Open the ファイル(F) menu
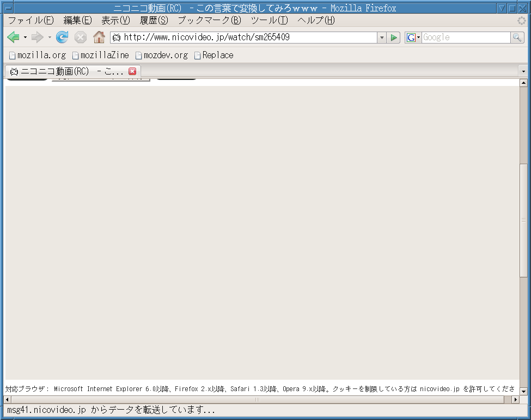This screenshot has height=420, width=531. click(31, 21)
